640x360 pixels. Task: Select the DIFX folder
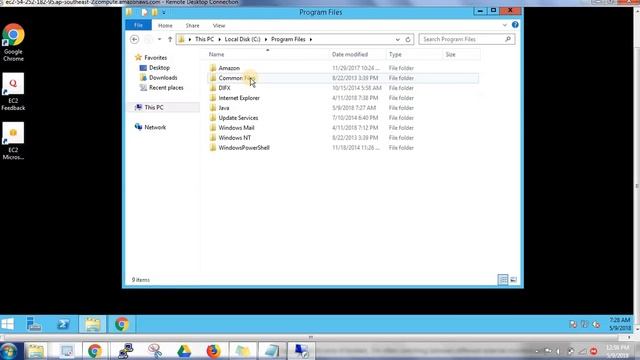click(224, 88)
